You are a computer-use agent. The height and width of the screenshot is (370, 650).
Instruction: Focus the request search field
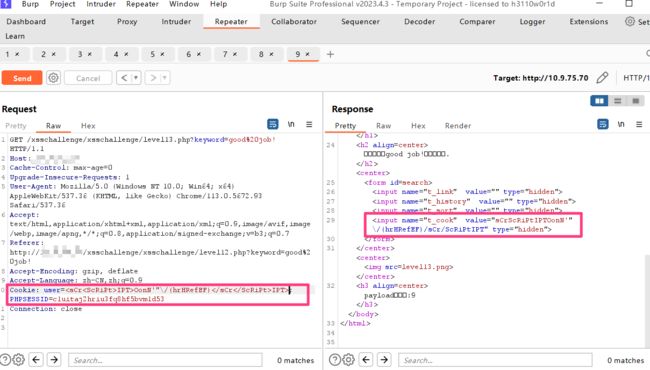coord(165,360)
